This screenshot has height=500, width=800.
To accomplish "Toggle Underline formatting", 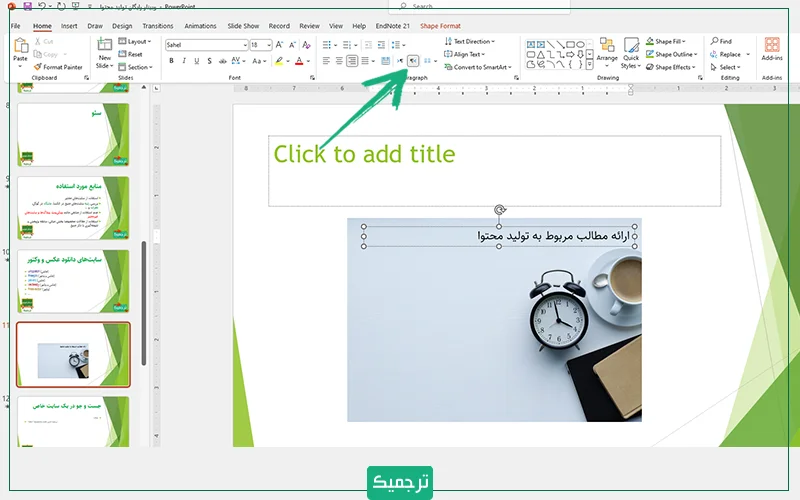I will 196,61.
